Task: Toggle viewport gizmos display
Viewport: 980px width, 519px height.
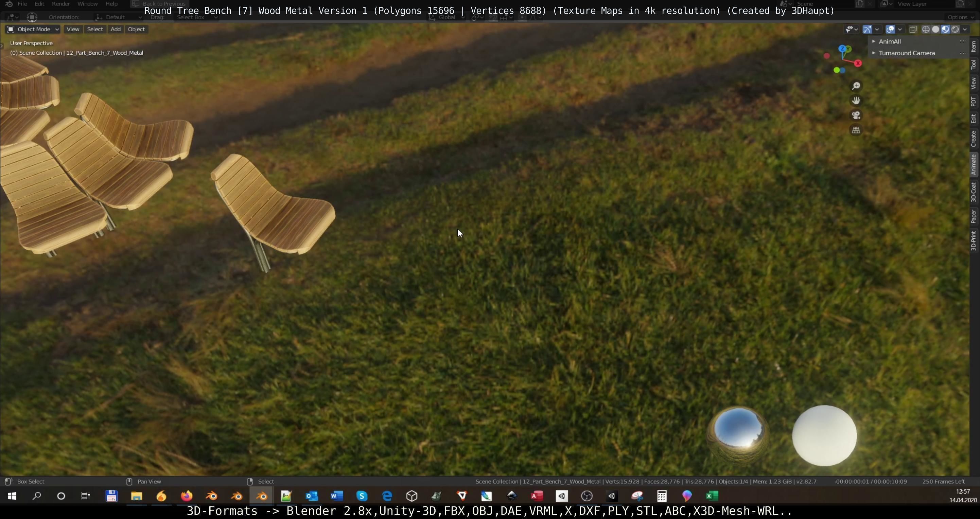Action: 867,29
